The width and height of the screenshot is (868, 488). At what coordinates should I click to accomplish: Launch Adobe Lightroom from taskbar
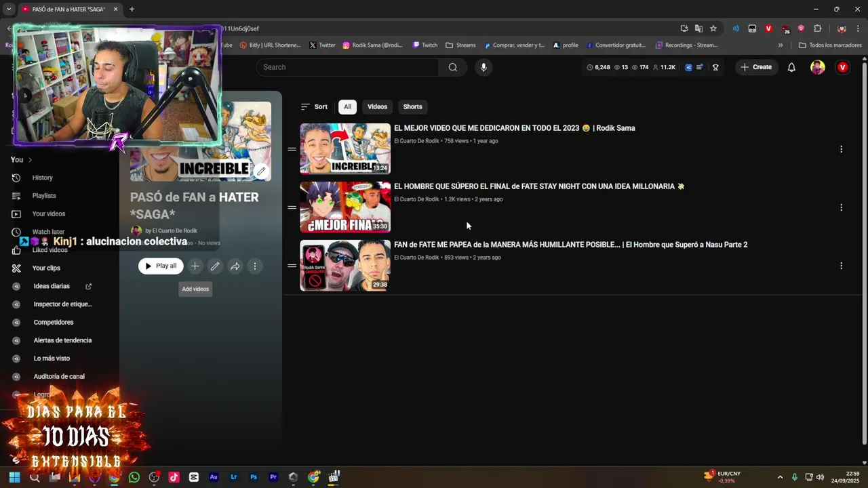233,477
